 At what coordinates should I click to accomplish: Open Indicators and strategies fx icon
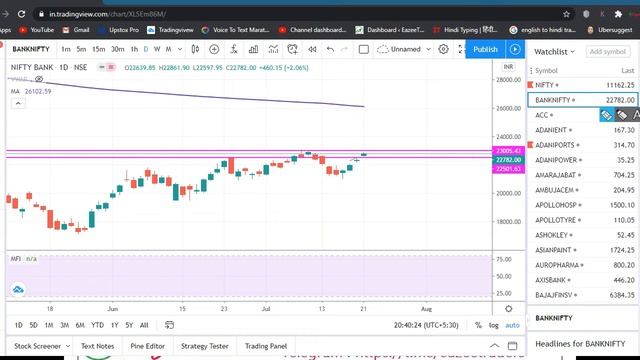click(234, 49)
